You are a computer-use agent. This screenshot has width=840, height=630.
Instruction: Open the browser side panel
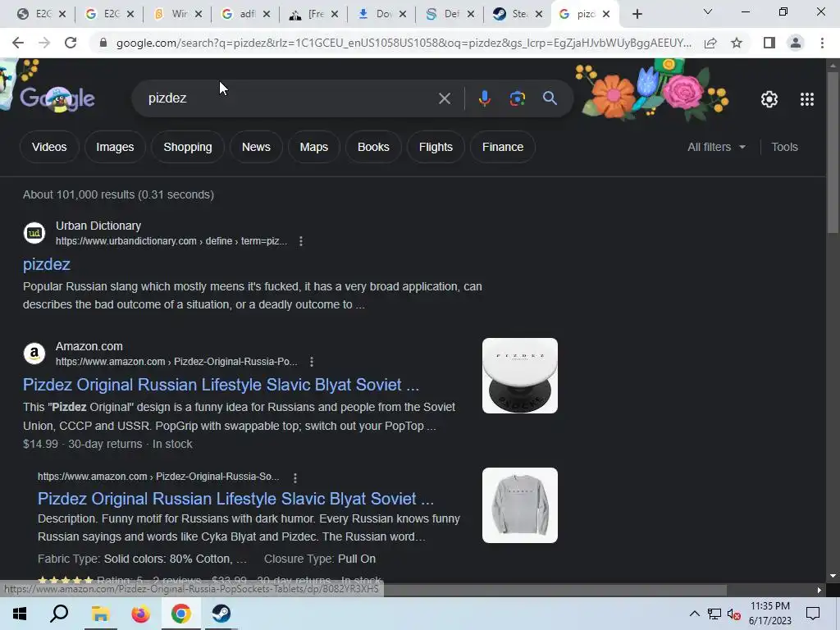[x=769, y=43]
